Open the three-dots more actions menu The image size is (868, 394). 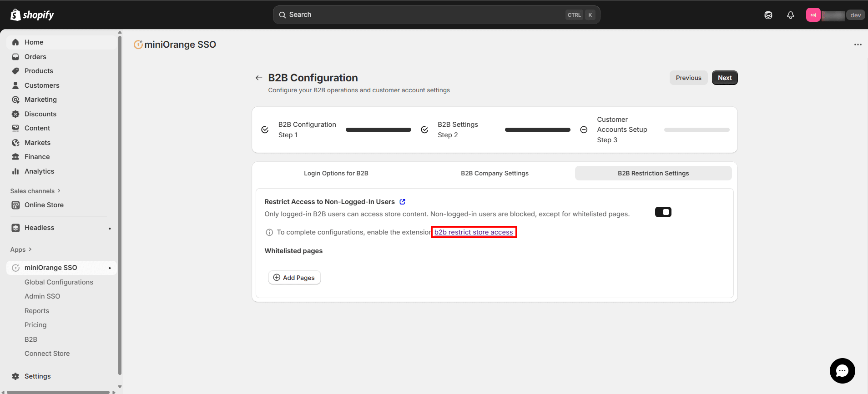tap(858, 45)
